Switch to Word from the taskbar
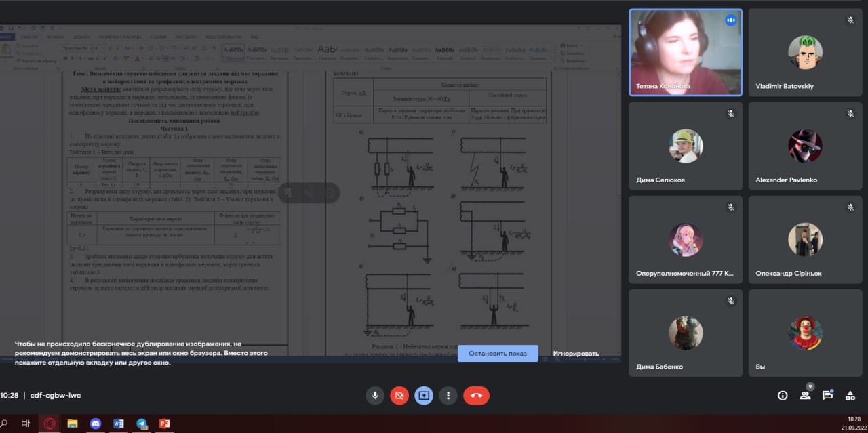Screen dimensions: 868x433 pos(118,424)
